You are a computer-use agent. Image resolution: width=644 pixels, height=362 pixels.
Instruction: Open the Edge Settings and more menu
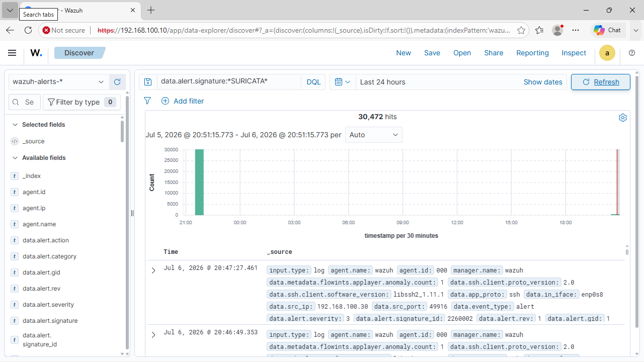click(576, 30)
